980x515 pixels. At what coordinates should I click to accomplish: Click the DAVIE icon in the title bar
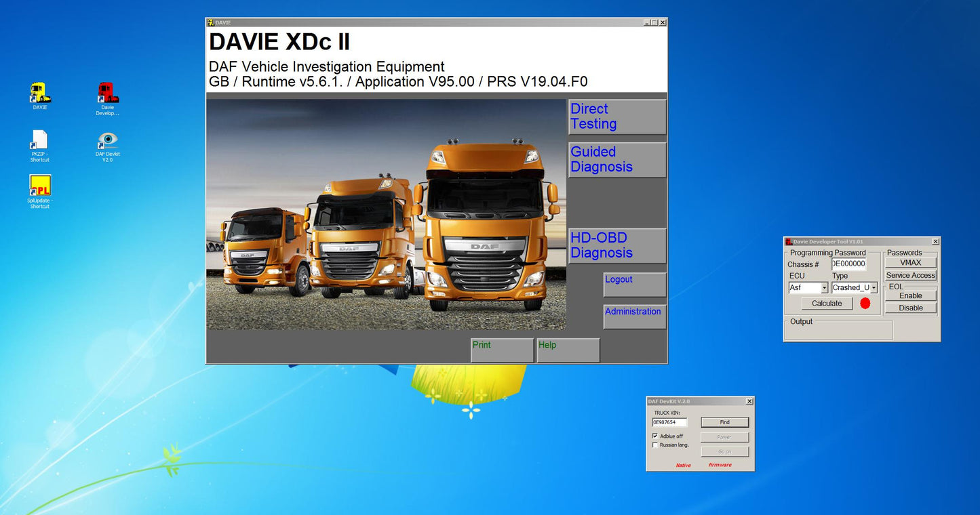tap(212, 22)
